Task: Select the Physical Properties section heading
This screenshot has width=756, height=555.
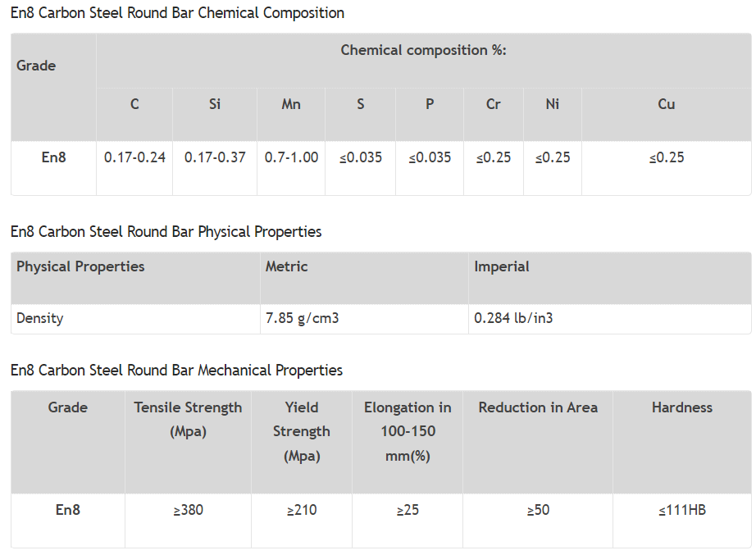Action: point(166,232)
